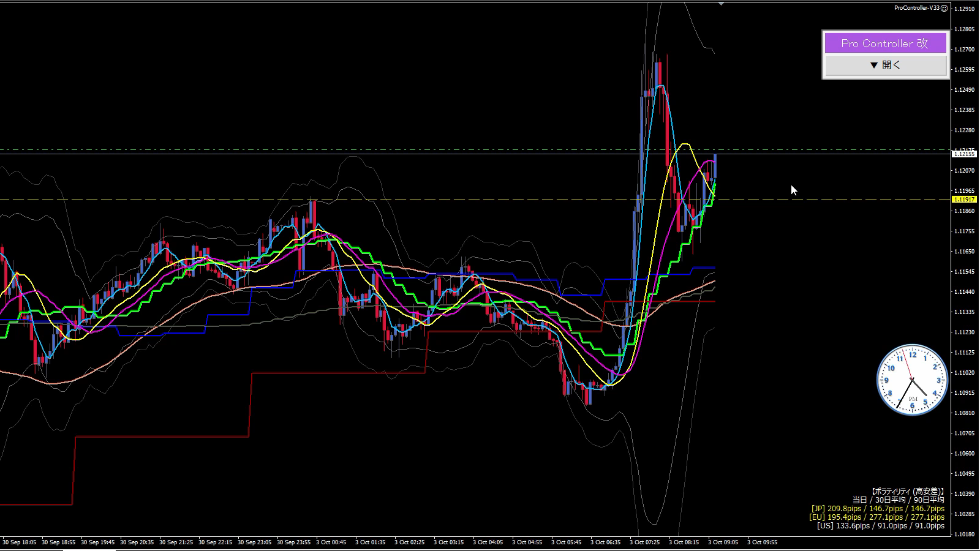The image size is (980, 551).
Task: Click the 30 Sep 18:05 time axis label
Action: click(x=19, y=542)
